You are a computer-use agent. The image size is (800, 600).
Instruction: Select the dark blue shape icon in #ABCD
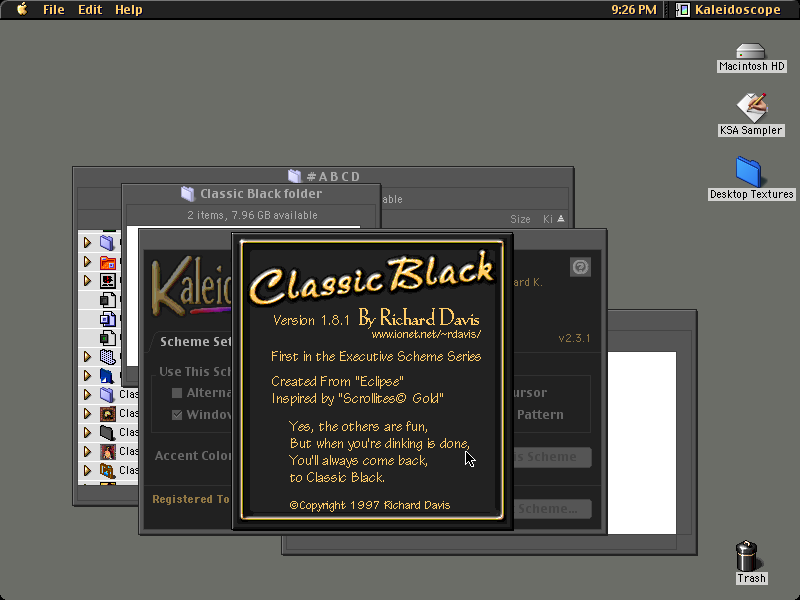(x=107, y=376)
